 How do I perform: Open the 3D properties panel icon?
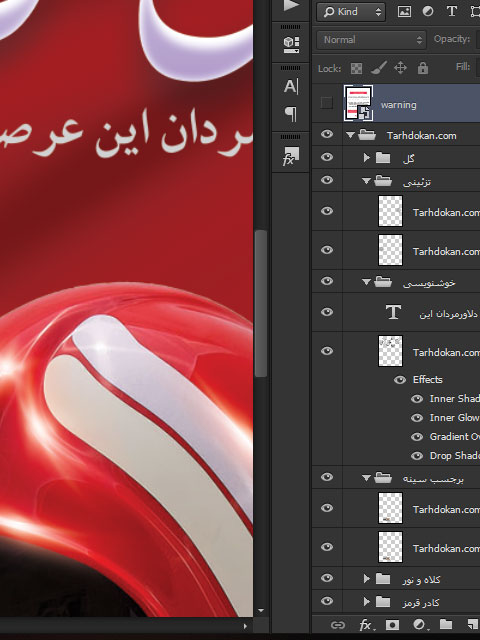click(x=291, y=44)
